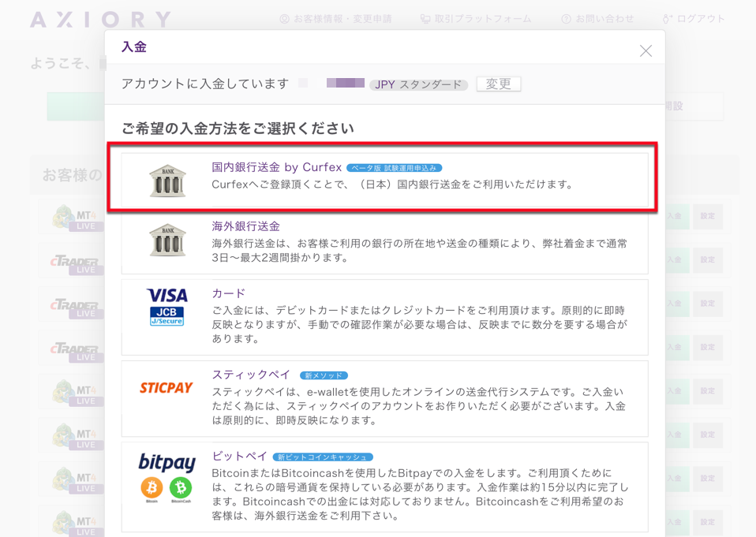756x537 pixels.
Task: Click the STICPAY logo
Action: pyautogui.click(x=167, y=388)
